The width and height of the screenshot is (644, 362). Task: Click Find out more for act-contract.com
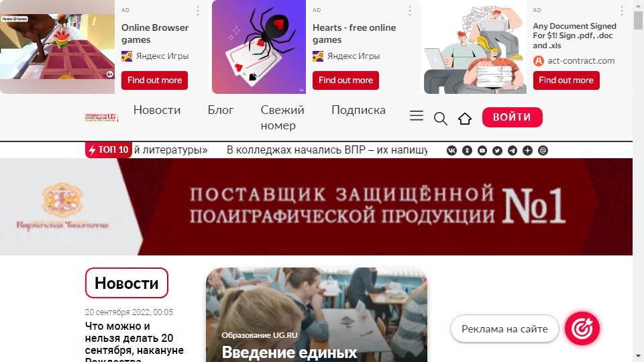[566, 80]
